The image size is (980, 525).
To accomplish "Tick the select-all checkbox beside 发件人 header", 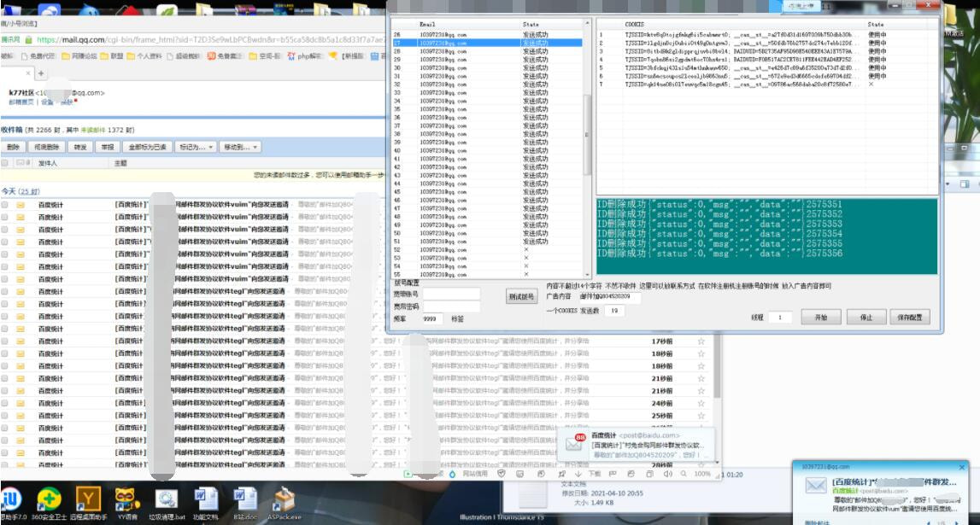I will [5, 163].
